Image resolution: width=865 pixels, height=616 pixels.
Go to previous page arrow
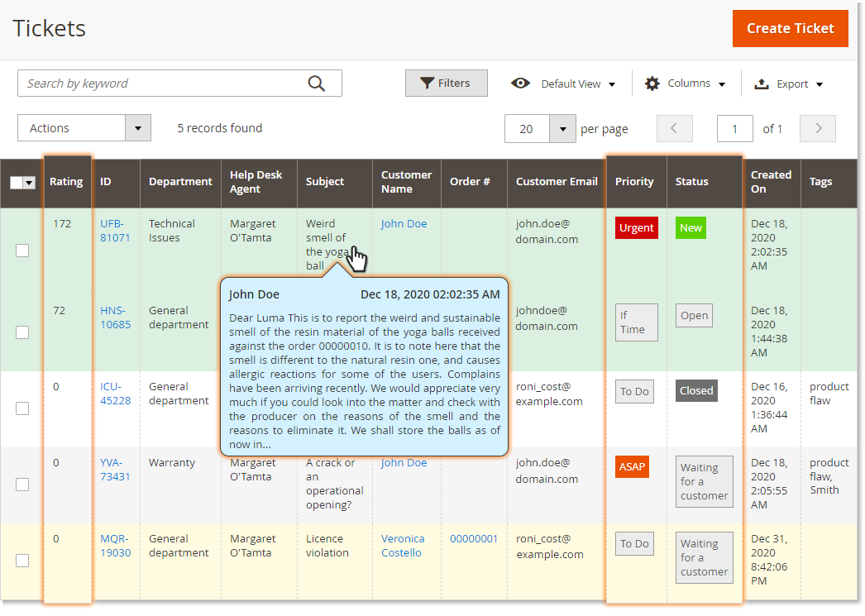click(x=674, y=128)
